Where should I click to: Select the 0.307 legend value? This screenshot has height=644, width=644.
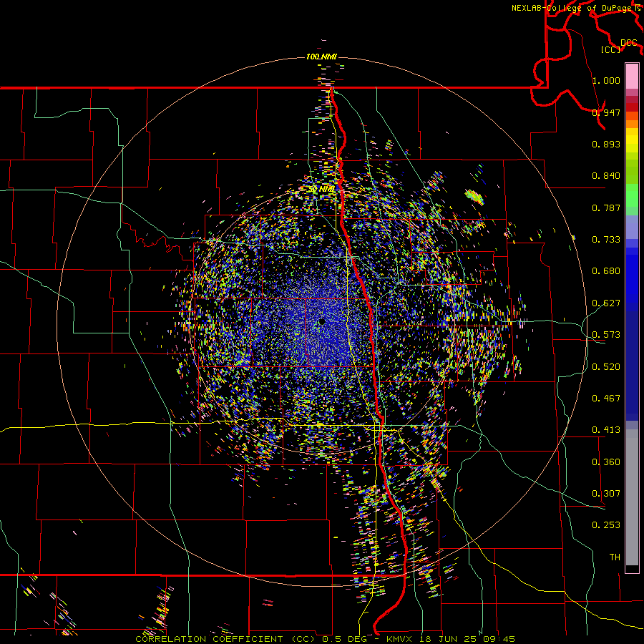pyautogui.click(x=606, y=493)
